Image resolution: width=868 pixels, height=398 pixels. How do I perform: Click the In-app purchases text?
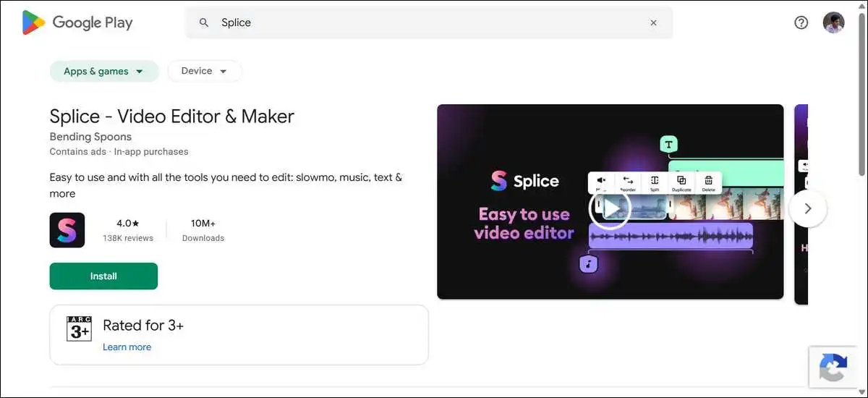coord(151,152)
